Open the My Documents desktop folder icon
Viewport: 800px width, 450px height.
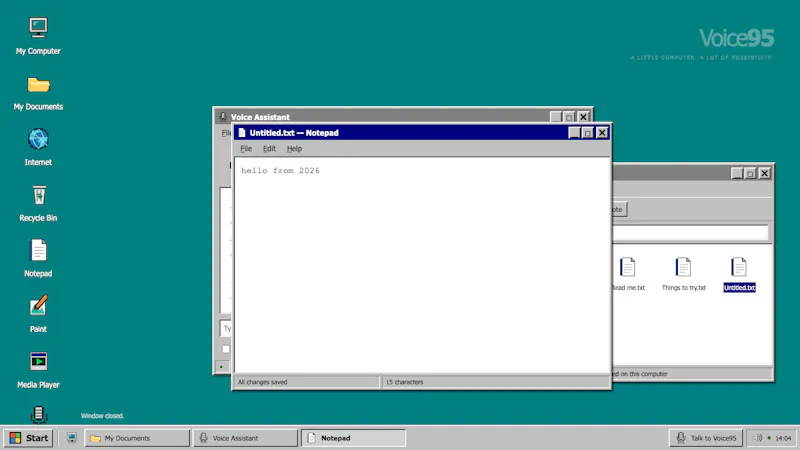click(x=38, y=84)
